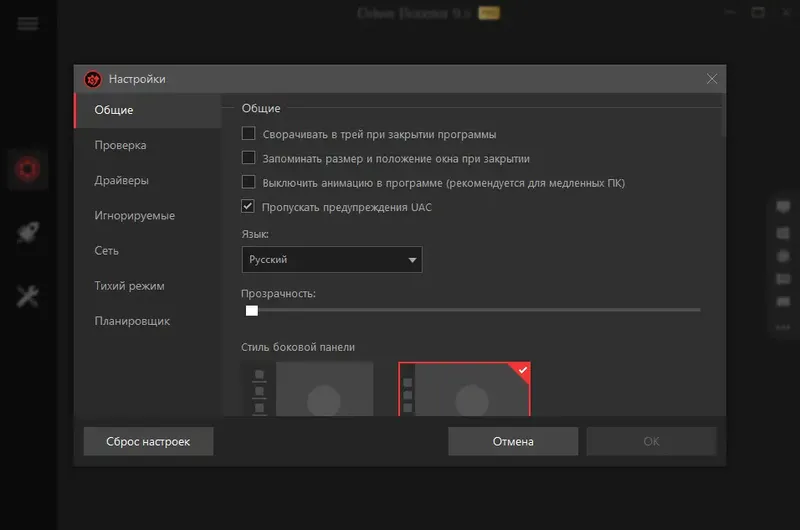
Task: Click the Прозрачность slider handle
Action: coord(252,311)
